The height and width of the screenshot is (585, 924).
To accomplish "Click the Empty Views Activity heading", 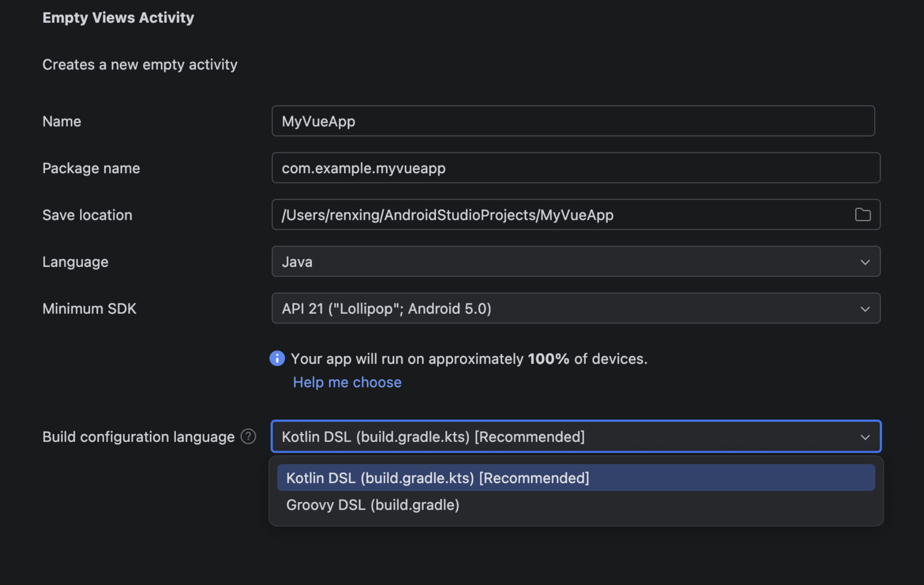I will 118,17.
